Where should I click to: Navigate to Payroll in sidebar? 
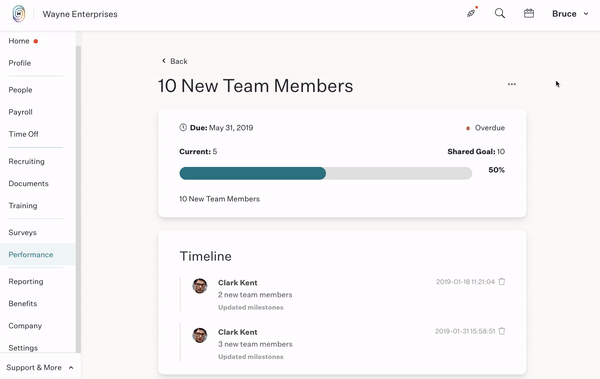pyautogui.click(x=20, y=112)
